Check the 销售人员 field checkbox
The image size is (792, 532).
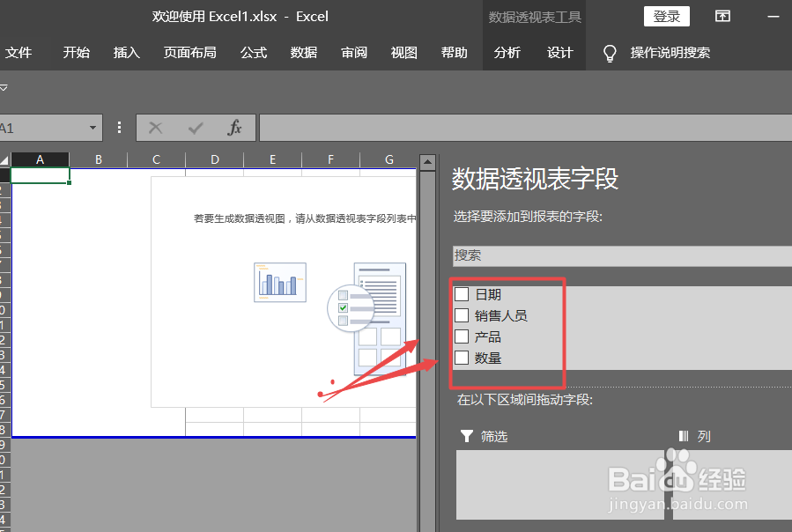tap(461, 314)
